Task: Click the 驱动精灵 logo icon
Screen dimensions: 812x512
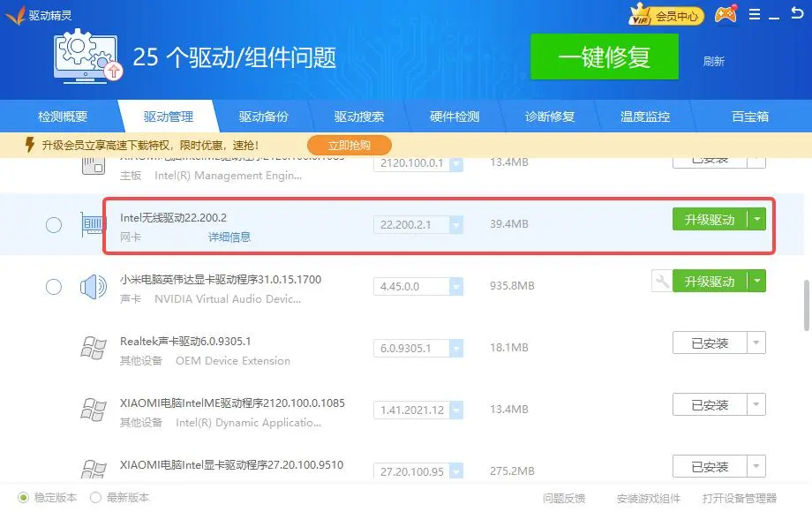Action: click(15, 13)
